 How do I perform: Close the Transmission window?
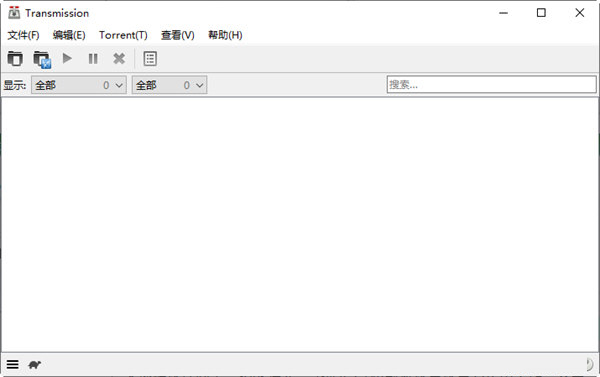click(x=580, y=13)
